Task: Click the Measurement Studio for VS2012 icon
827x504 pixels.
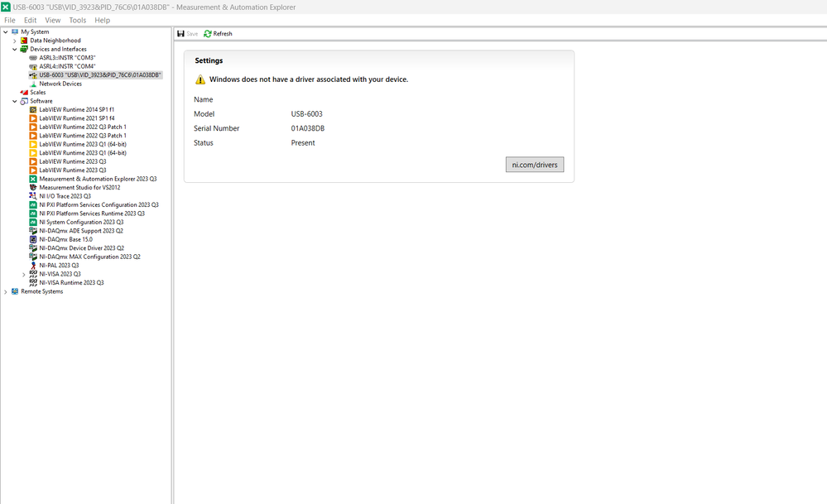Action: coord(33,188)
